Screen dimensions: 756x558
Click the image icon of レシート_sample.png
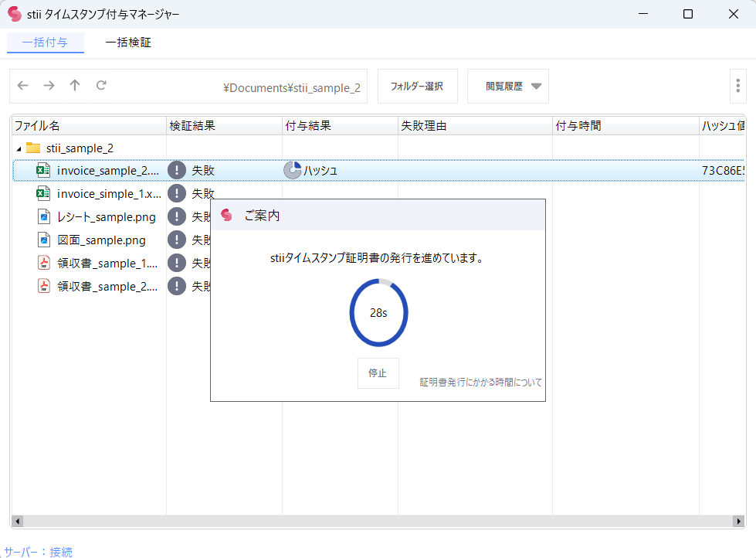point(44,216)
